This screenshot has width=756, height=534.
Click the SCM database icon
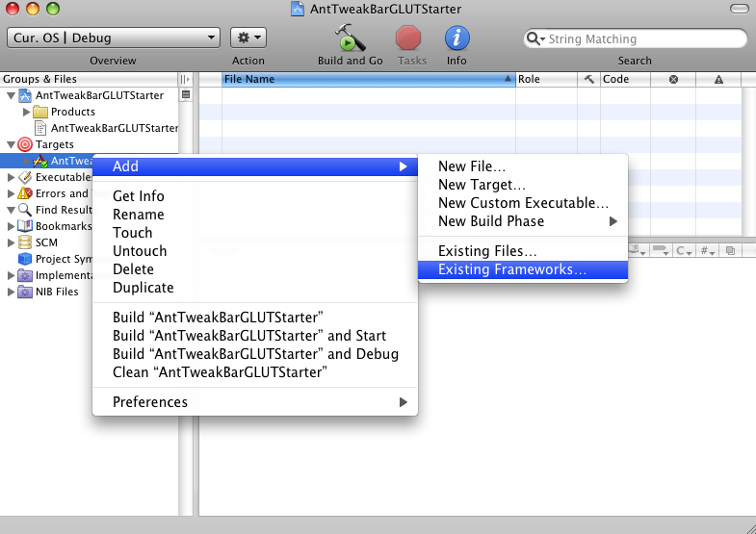click(x=25, y=242)
